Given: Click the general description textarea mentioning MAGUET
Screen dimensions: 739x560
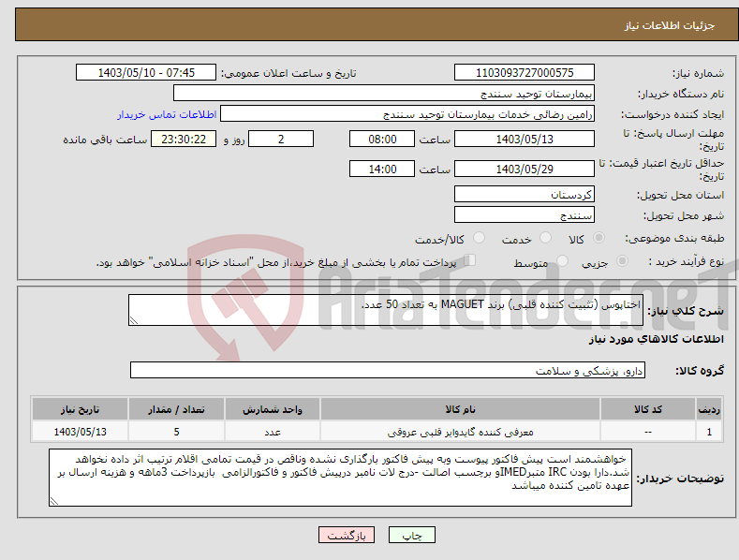Looking at the screenshot, I should (386, 310).
